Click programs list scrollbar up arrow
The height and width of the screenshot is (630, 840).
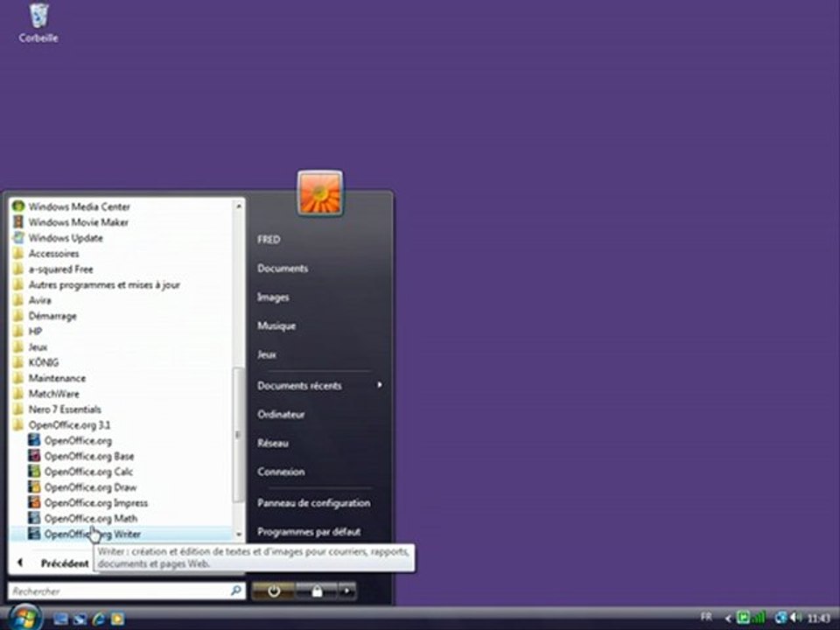239,206
